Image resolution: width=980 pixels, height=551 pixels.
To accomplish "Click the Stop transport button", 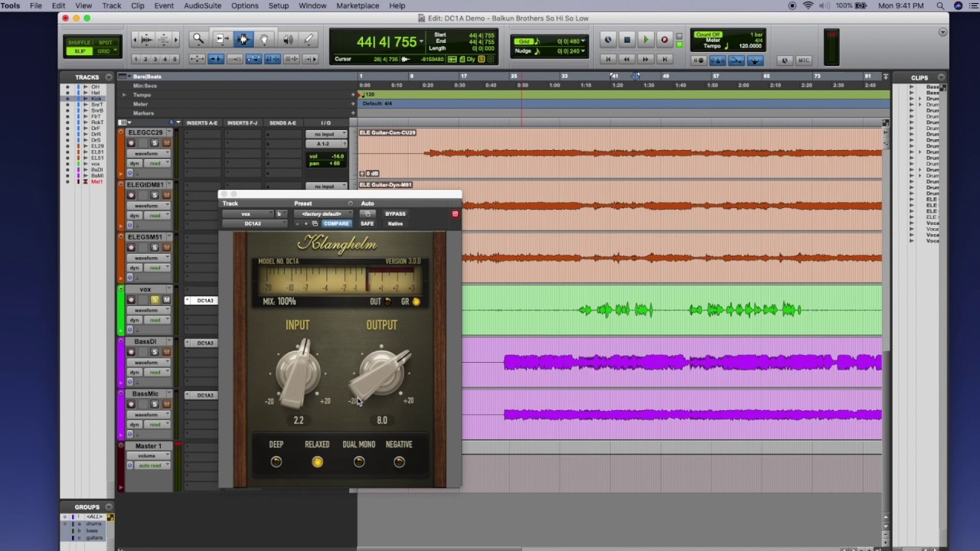I will tap(626, 40).
